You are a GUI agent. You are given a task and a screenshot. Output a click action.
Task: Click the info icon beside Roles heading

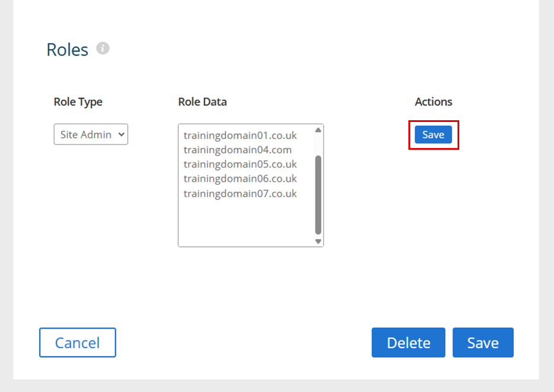103,49
